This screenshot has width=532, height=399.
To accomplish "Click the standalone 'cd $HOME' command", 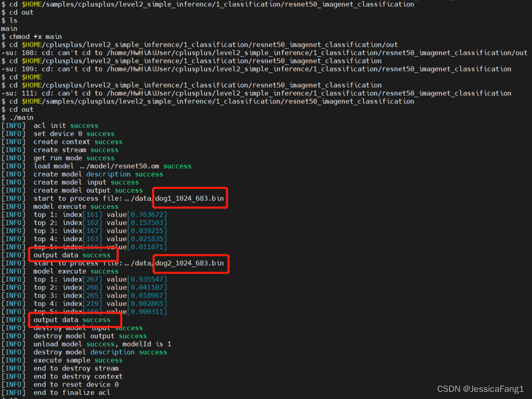I will [21, 77].
